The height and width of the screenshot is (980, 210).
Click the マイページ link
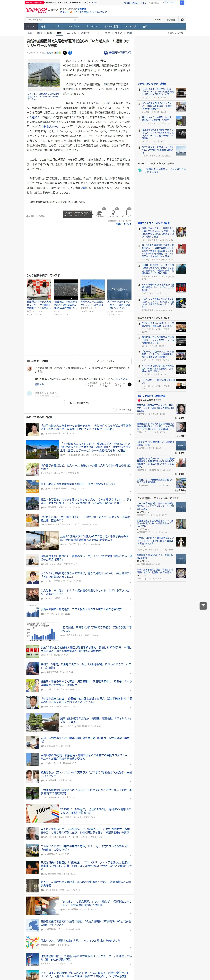pyautogui.click(x=157, y=20)
